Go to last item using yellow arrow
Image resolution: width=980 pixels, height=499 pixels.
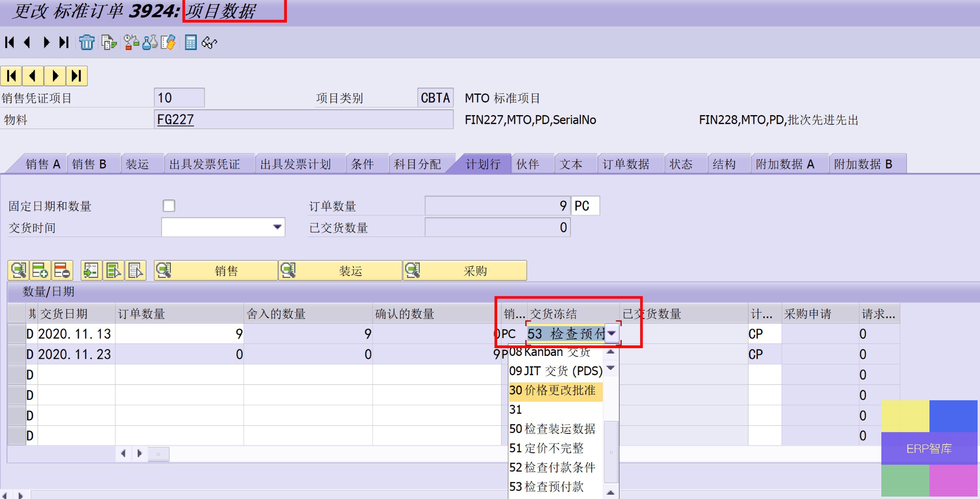point(77,76)
